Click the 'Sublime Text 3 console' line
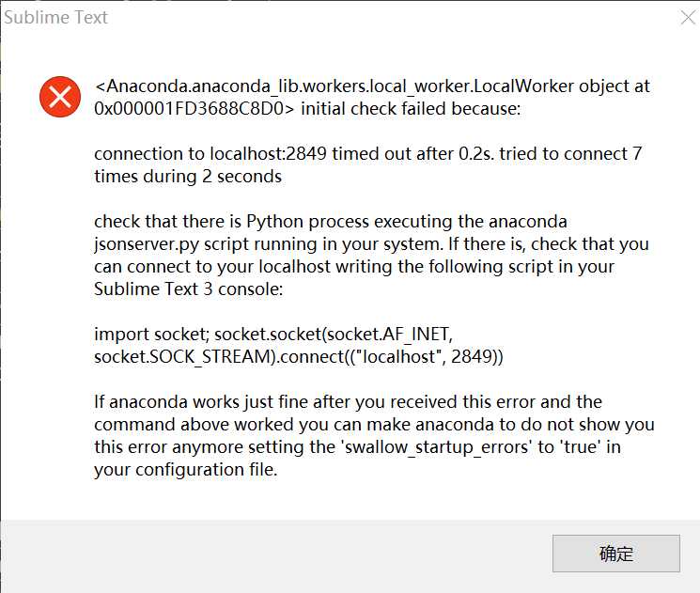The width and height of the screenshot is (700, 593). coord(189,289)
